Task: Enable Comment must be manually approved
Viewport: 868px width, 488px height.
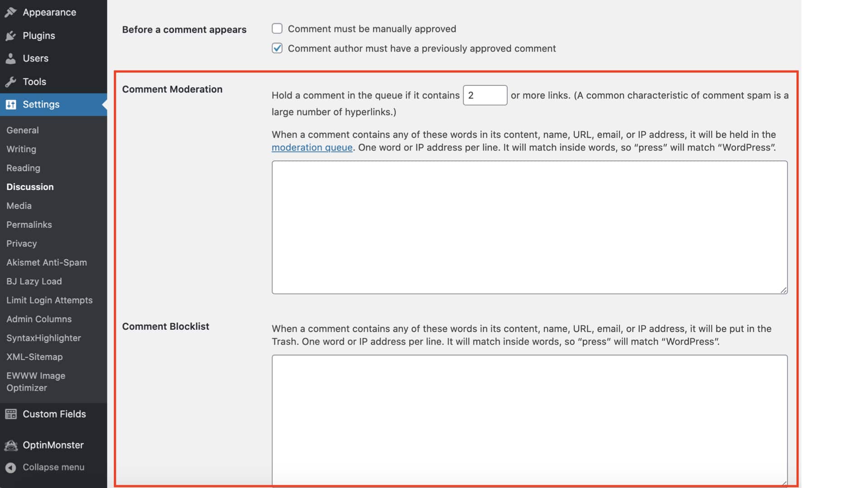Action: 277,29
